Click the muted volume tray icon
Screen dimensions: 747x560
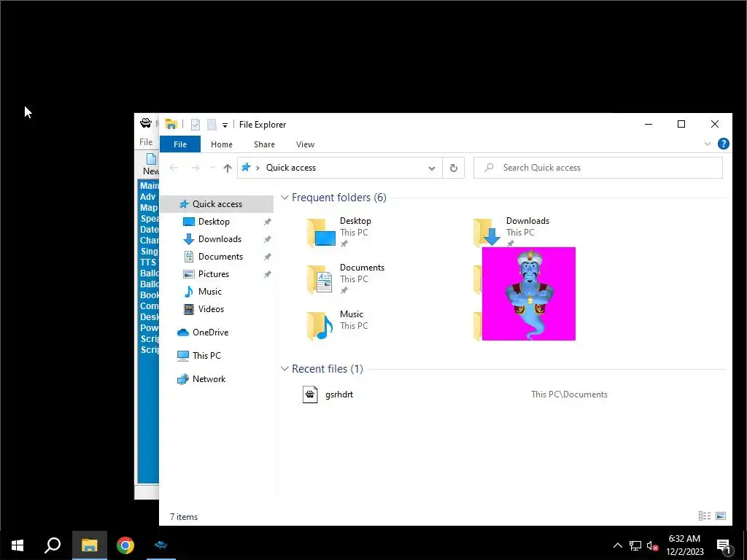(652, 545)
